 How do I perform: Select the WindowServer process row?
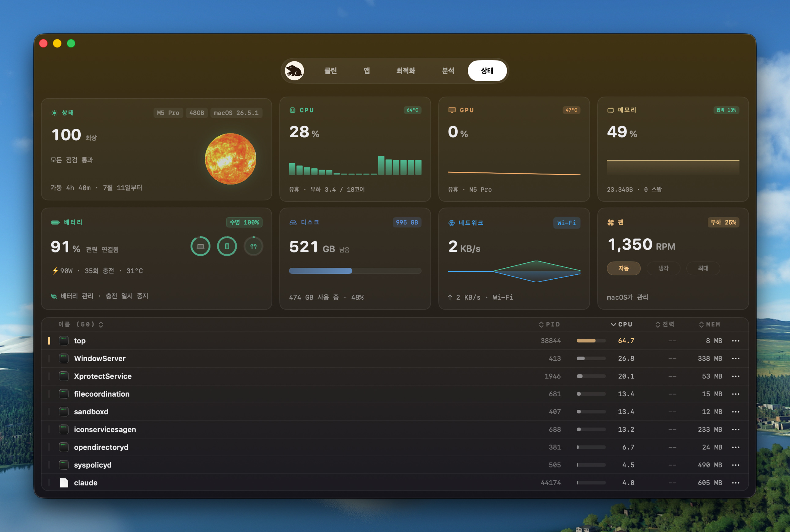[395, 358]
